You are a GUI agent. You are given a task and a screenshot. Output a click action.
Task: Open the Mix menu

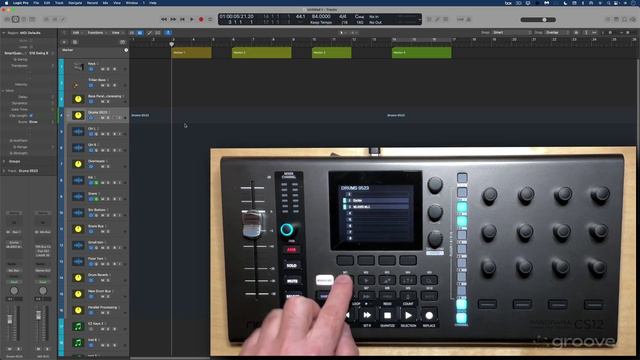(x=105, y=3)
